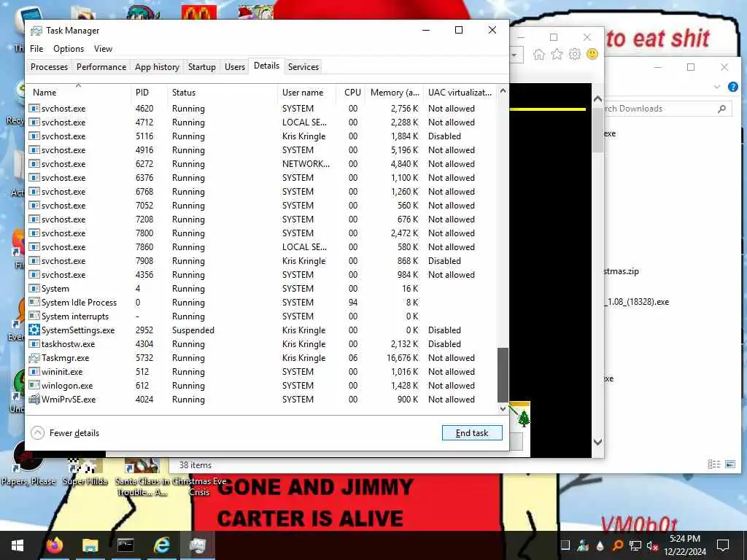The height and width of the screenshot is (560, 747).
Task: Open the Action Center notification icon
Action: 723,545
